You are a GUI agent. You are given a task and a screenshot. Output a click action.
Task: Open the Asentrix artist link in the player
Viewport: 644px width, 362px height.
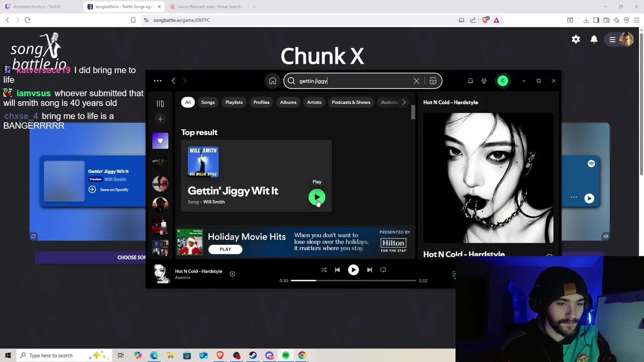(183, 278)
